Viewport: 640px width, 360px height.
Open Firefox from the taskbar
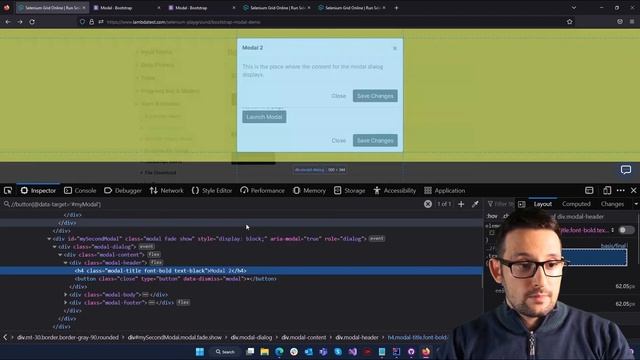pos(426,352)
